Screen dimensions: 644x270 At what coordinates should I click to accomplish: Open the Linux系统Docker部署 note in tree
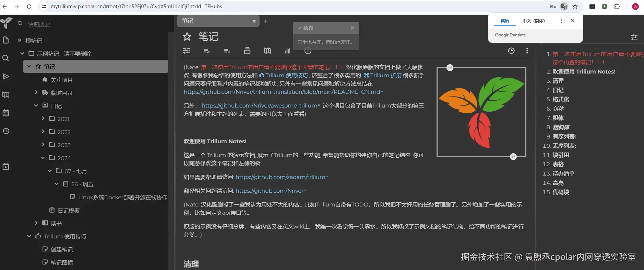(122, 197)
